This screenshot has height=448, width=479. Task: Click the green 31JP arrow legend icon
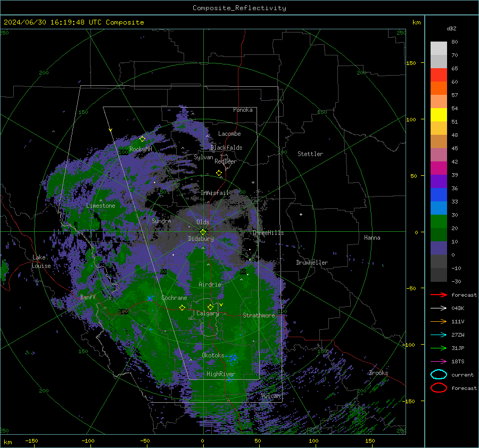439,348
